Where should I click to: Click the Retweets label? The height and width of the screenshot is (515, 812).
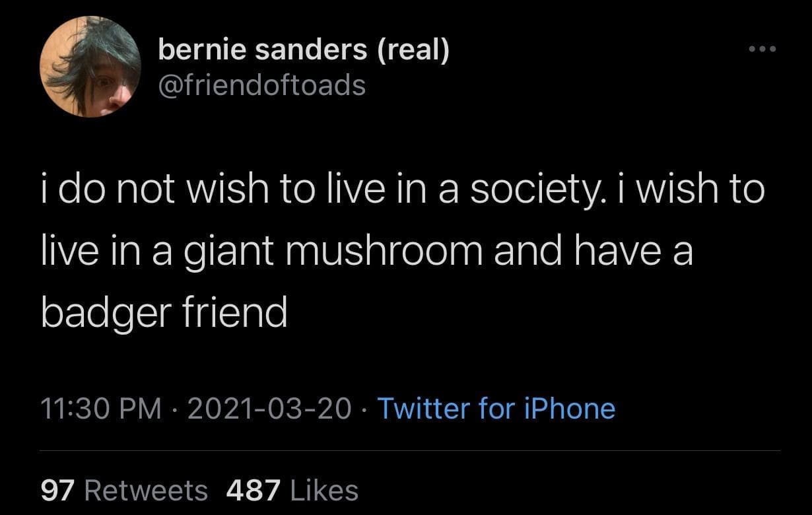pos(147,490)
